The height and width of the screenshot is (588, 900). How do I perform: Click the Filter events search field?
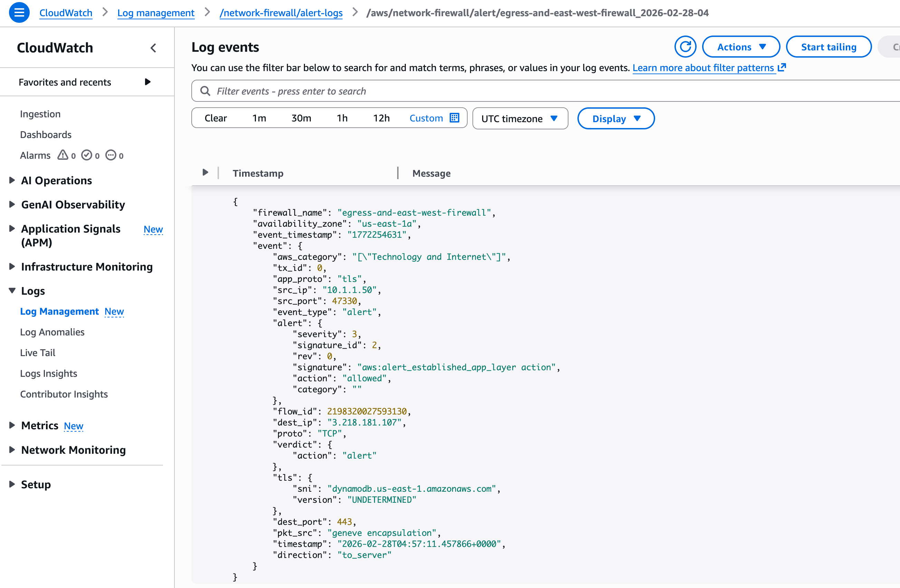[x=529, y=91]
